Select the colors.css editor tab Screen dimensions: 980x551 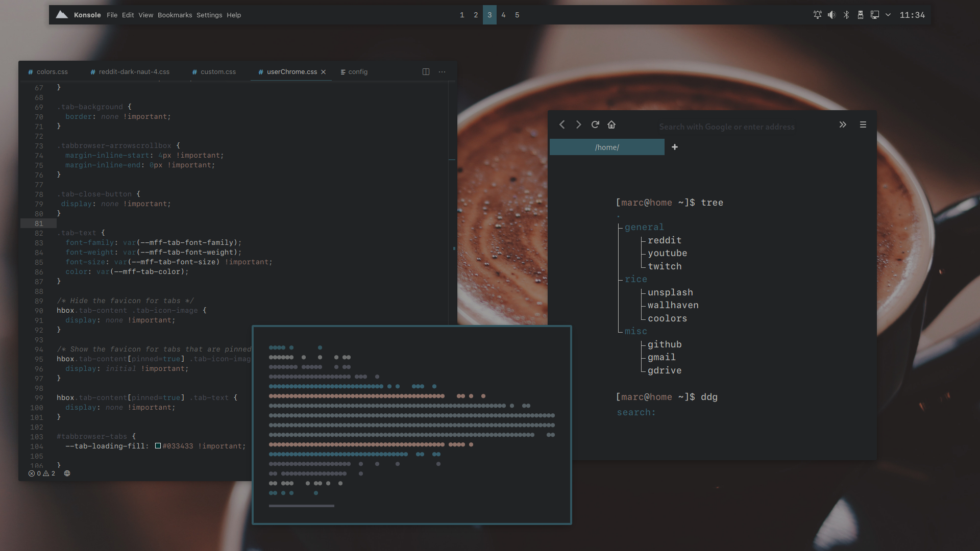[52, 71]
